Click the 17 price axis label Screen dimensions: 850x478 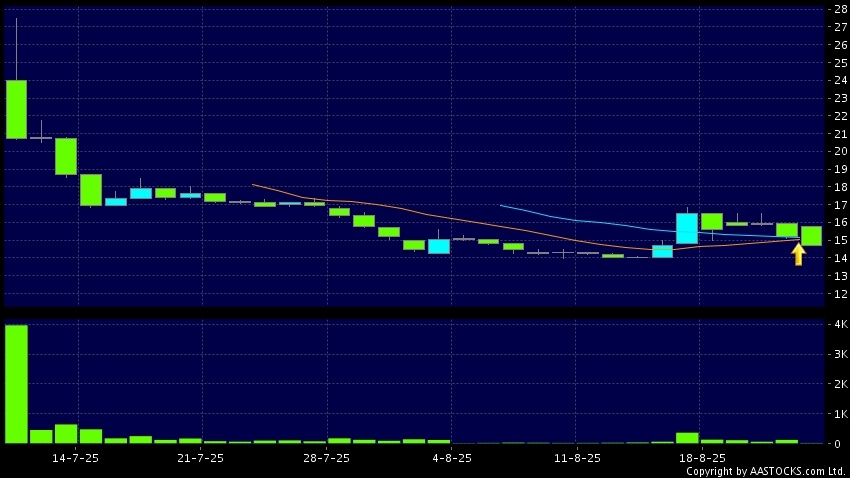(841, 205)
